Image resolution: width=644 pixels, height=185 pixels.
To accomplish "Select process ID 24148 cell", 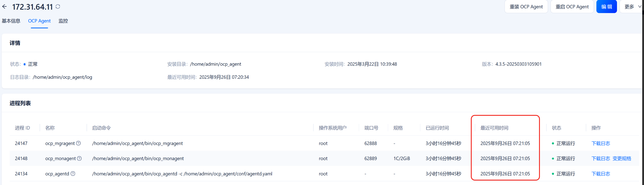I will click(21, 158).
